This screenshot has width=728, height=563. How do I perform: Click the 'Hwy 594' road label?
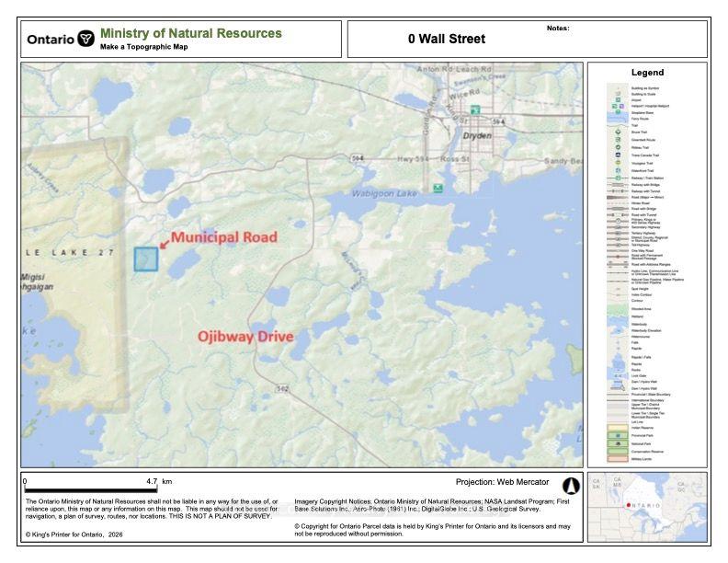pos(413,159)
